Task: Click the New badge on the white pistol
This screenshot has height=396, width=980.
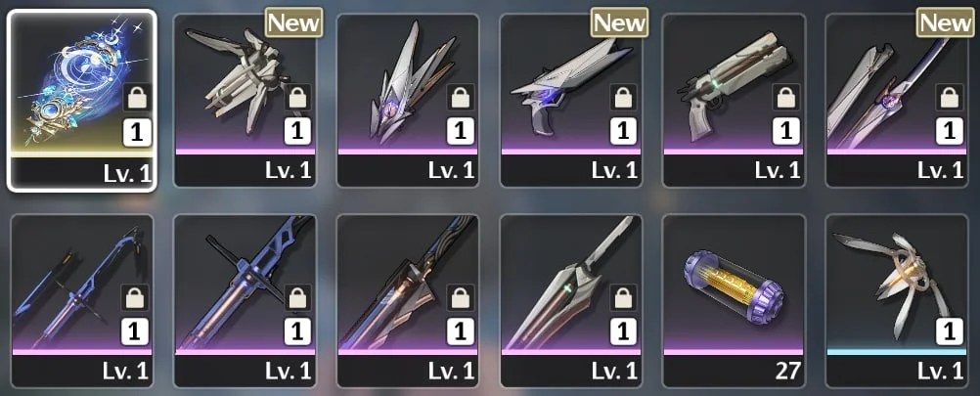Action: 620,23
